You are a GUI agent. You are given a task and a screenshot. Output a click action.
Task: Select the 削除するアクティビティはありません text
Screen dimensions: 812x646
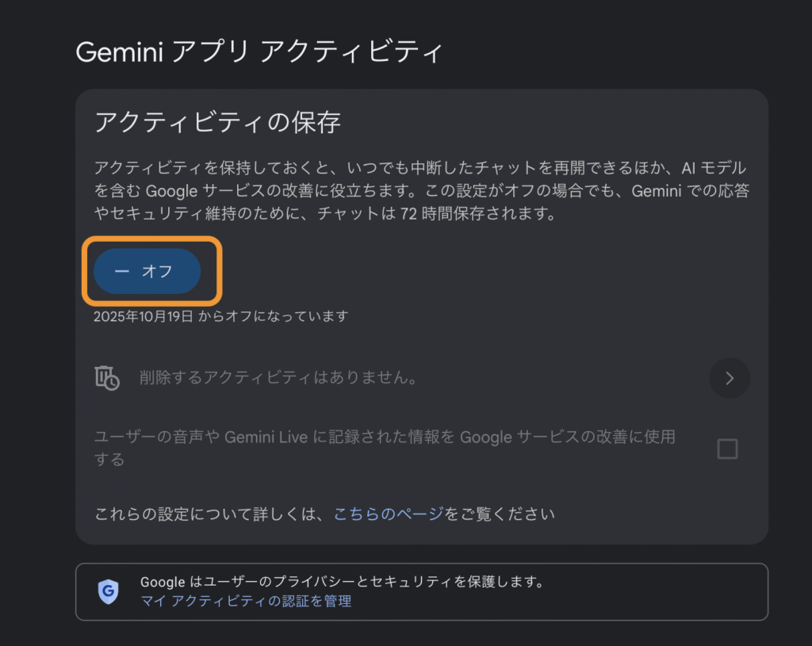pos(278,378)
